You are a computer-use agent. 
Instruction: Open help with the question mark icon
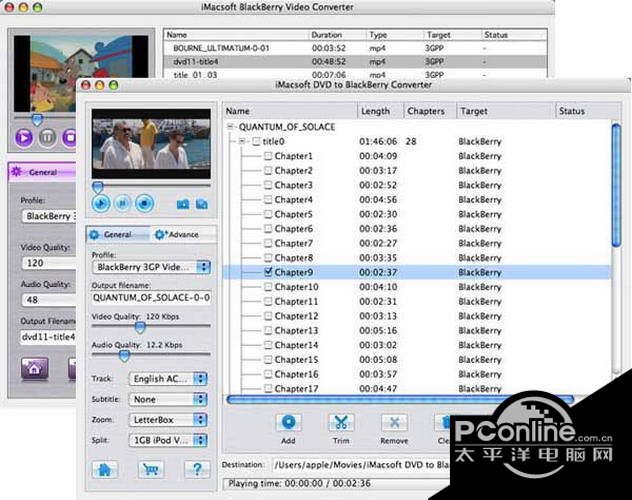(x=197, y=469)
